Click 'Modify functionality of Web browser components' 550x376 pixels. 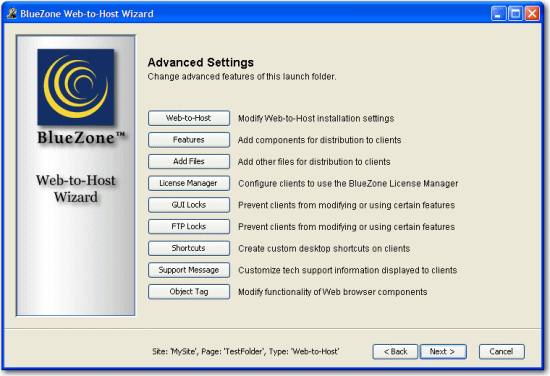pyautogui.click(x=333, y=292)
